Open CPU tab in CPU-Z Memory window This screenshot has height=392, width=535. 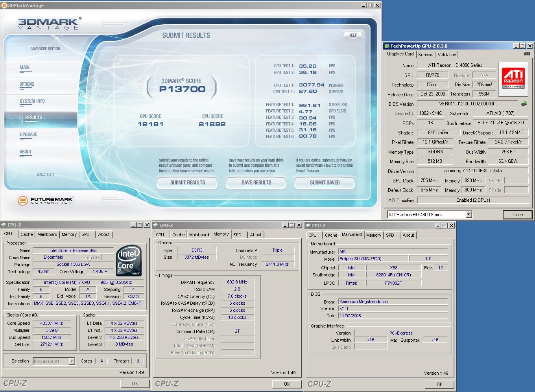160,235
